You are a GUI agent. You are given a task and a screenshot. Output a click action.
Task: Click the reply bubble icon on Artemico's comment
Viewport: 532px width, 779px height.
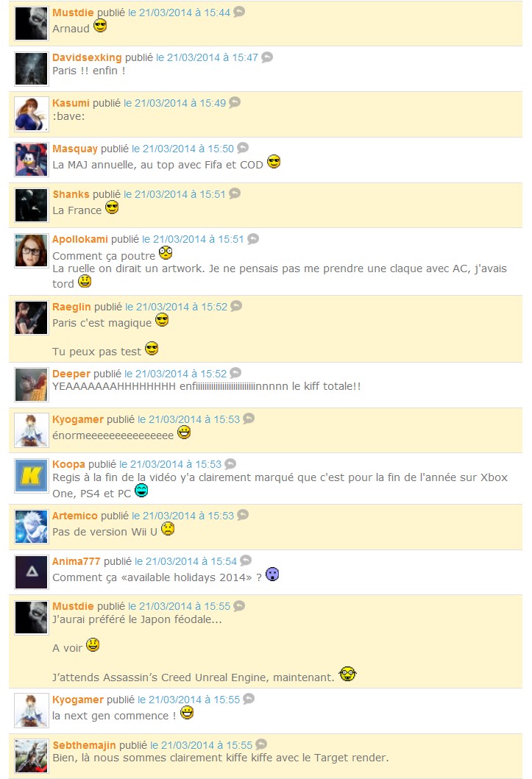(x=242, y=515)
